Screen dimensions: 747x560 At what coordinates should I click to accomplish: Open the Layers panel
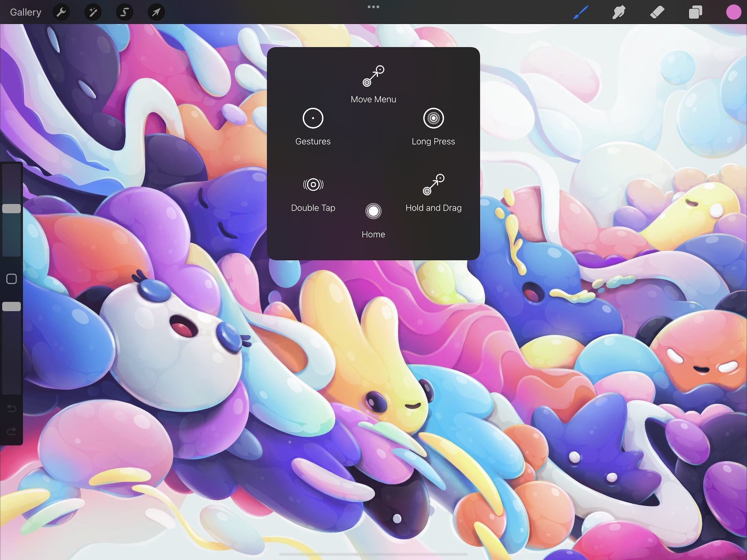point(695,12)
